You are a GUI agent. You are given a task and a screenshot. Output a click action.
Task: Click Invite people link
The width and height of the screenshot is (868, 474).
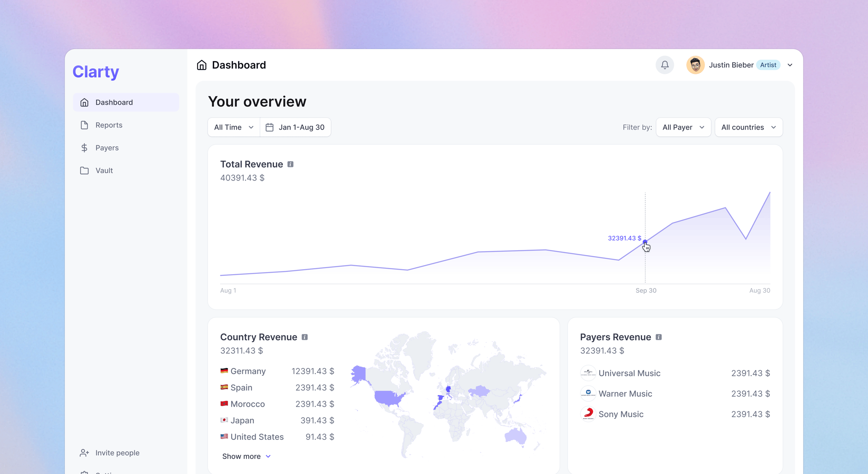pos(117,453)
